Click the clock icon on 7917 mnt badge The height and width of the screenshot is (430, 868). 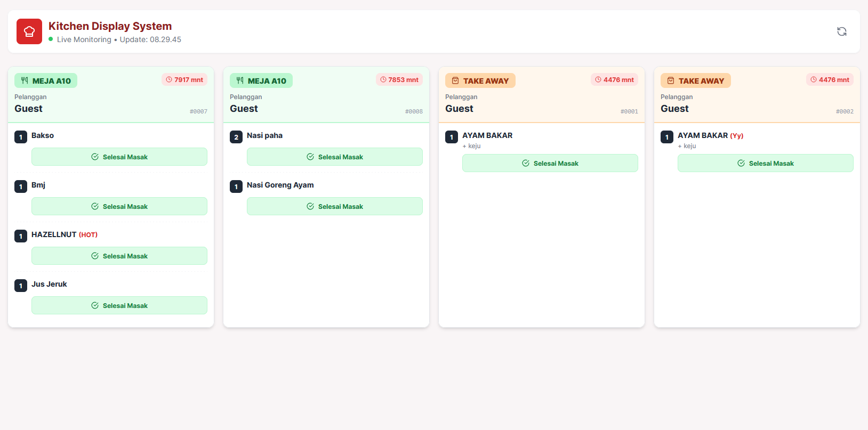169,80
